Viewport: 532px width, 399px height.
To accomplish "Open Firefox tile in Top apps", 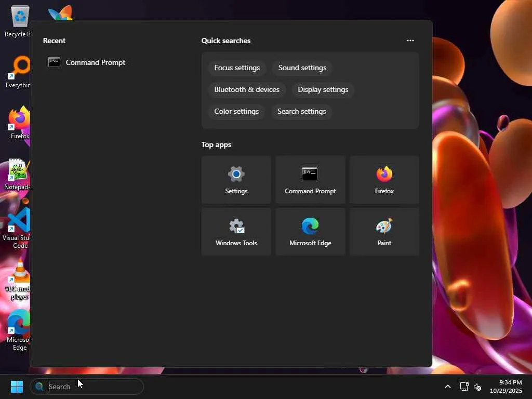I will click(x=384, y=180).
